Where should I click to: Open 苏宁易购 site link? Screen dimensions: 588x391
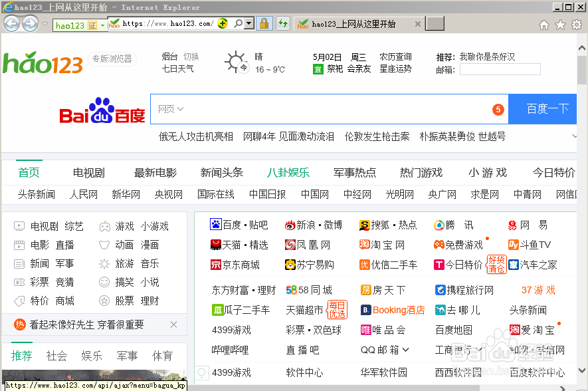[310, 265]
